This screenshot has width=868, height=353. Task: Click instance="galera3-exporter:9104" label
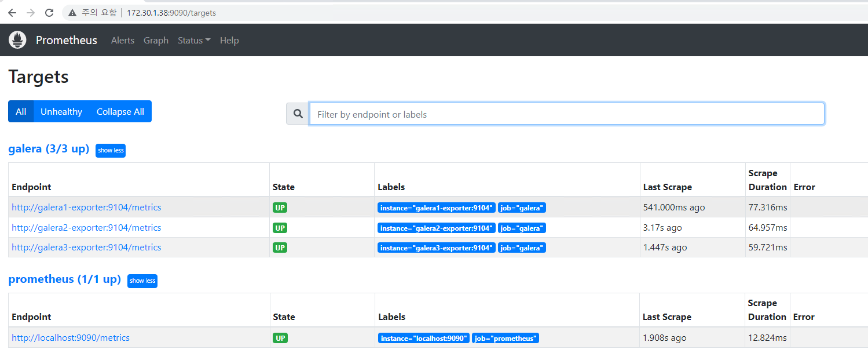point(437,248)
